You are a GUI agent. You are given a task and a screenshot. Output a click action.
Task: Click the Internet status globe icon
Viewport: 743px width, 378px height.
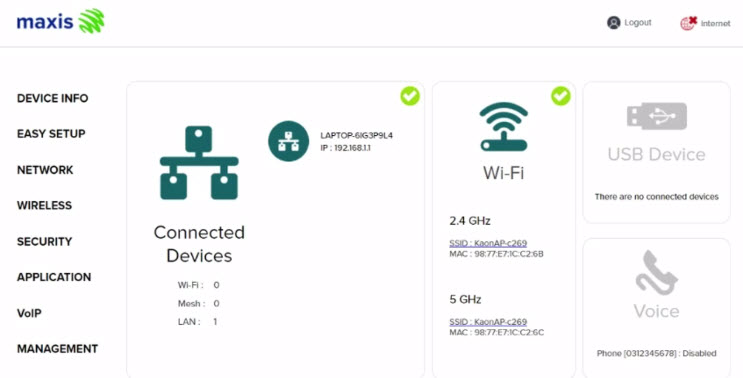688,23
